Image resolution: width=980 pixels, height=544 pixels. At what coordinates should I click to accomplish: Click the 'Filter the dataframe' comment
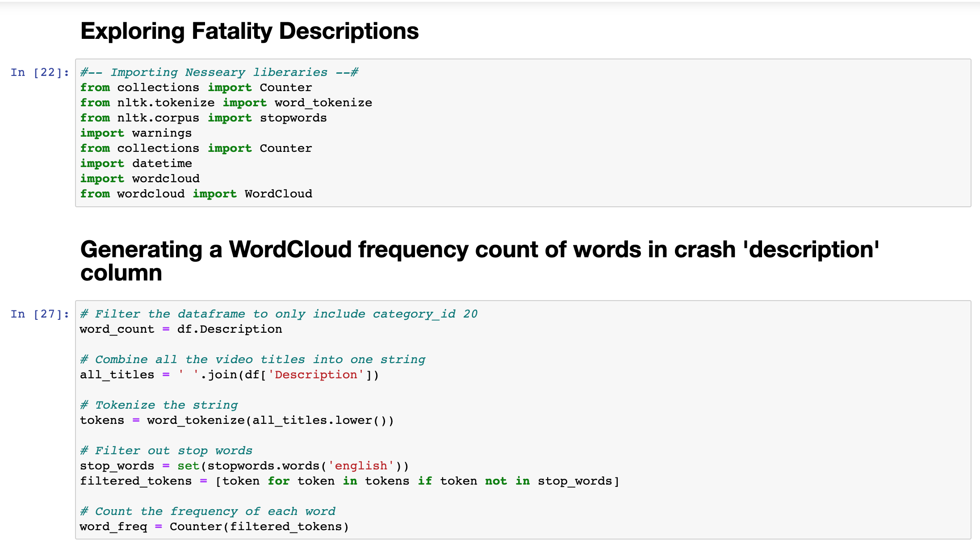pyautogui.click(x=279, y=314)
